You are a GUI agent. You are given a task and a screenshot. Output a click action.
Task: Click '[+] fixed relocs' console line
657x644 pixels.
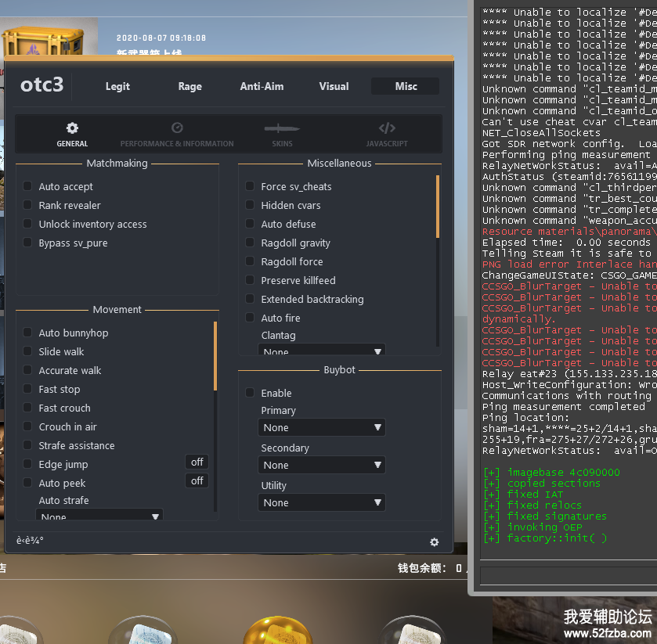pos(532,505)
